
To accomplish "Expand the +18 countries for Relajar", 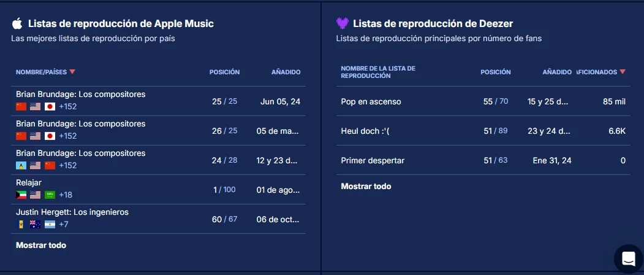I will coord(66,195).
